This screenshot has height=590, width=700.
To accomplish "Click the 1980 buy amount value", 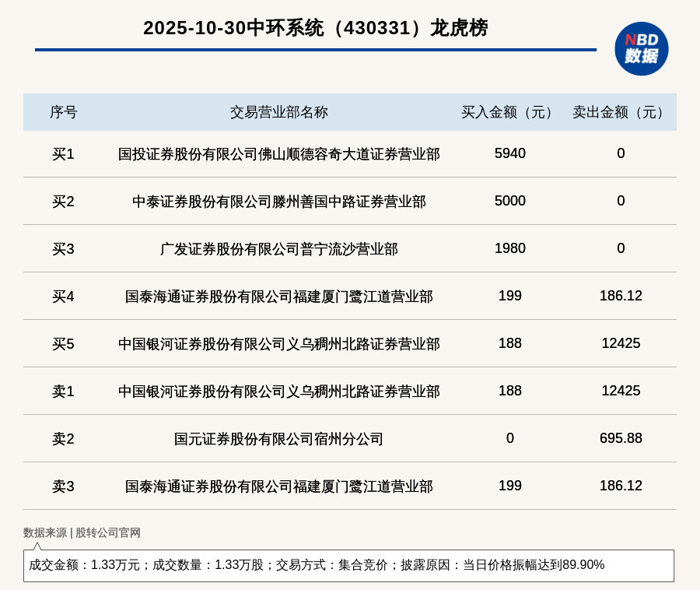I will click(509, 248).
